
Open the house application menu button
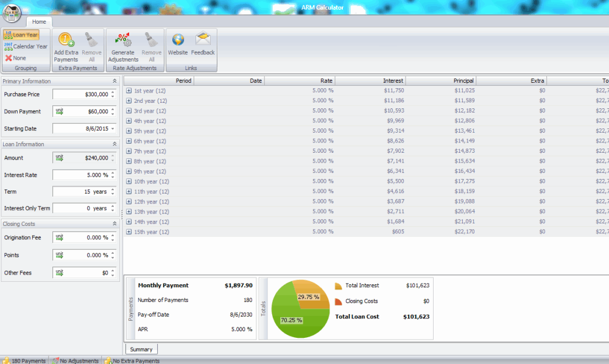click(12, 12)
